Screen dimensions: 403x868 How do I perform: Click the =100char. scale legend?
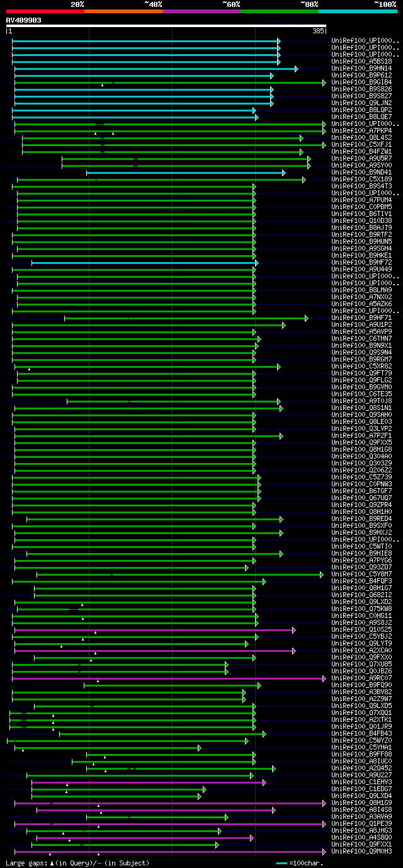300,863
